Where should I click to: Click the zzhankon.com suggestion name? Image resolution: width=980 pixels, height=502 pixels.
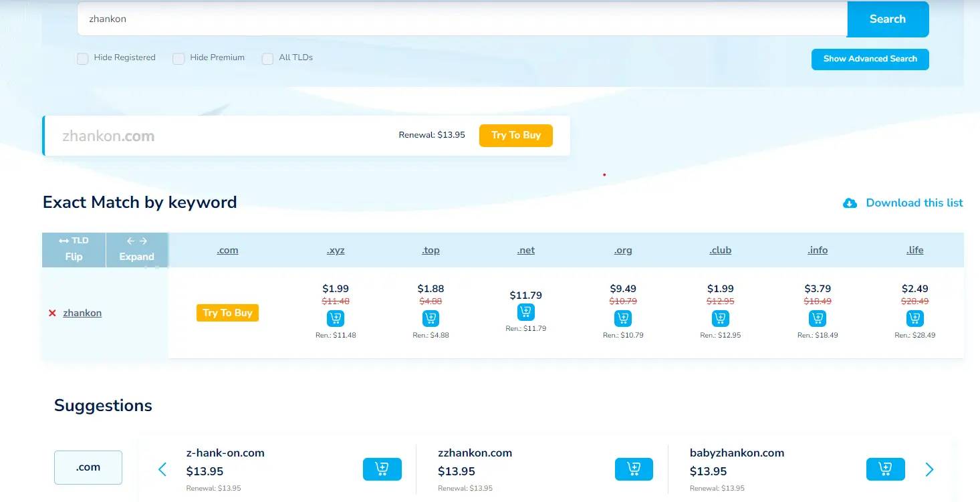tap(475, 453)
